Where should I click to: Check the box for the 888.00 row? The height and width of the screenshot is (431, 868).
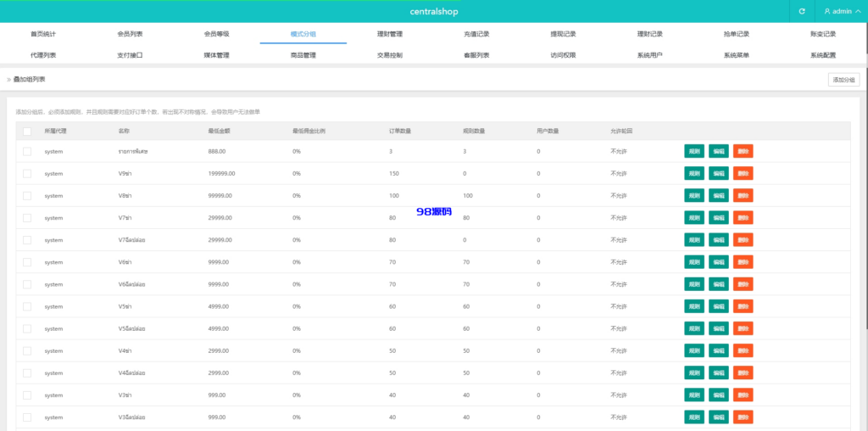[27, 151]
